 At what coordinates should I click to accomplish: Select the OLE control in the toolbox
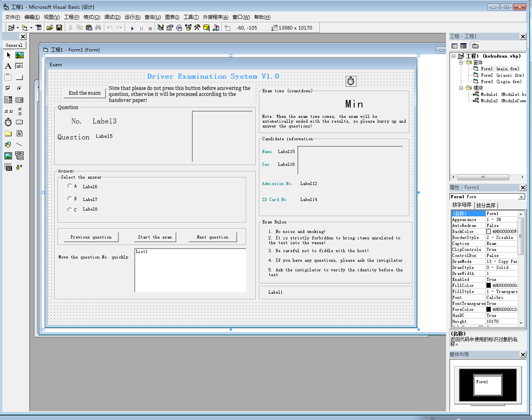[x=8, y=167]
